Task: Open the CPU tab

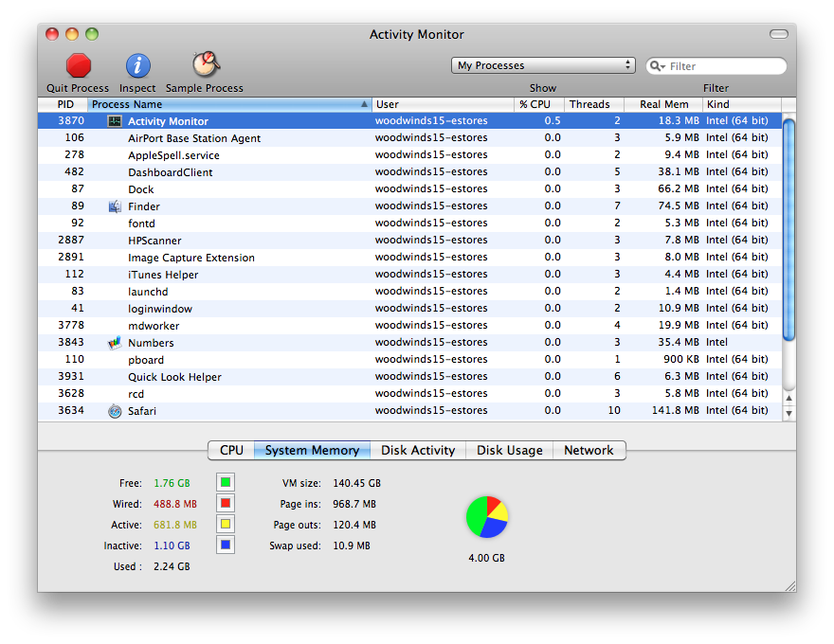Action: click(x=230, y=450)
